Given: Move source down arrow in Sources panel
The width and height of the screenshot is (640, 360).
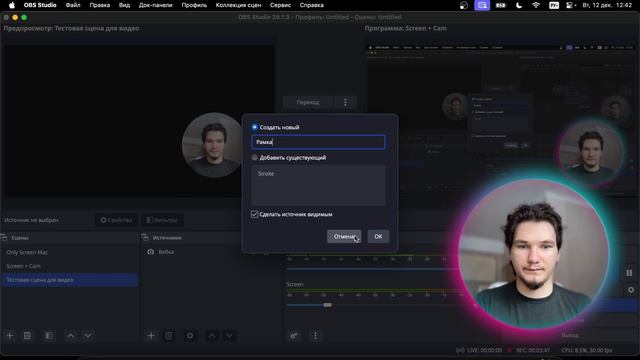Looking at the screenshot, I should pos(229,336).
